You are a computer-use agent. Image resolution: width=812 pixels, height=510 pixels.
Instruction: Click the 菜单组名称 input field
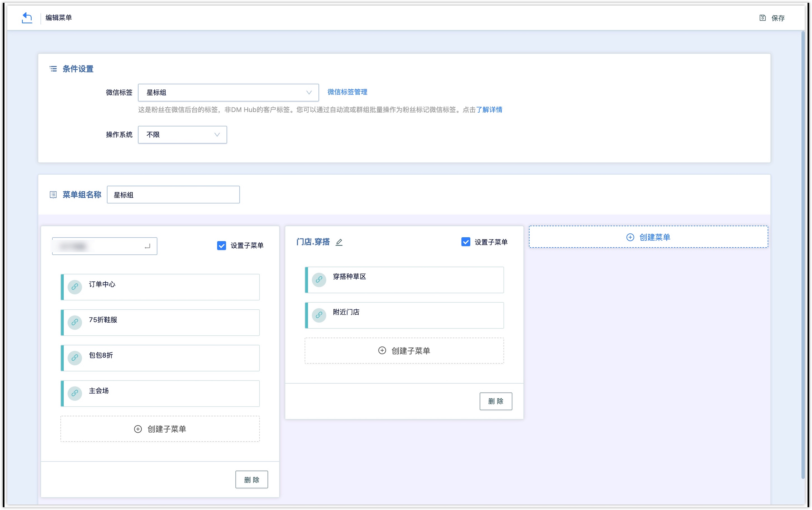point(173,195)
